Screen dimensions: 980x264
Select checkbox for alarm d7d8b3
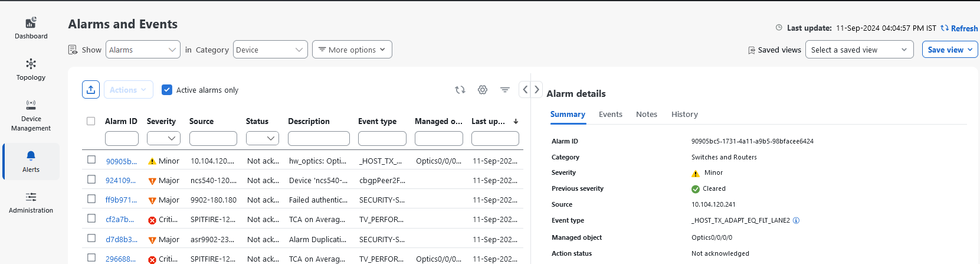[x=91, y=238]
